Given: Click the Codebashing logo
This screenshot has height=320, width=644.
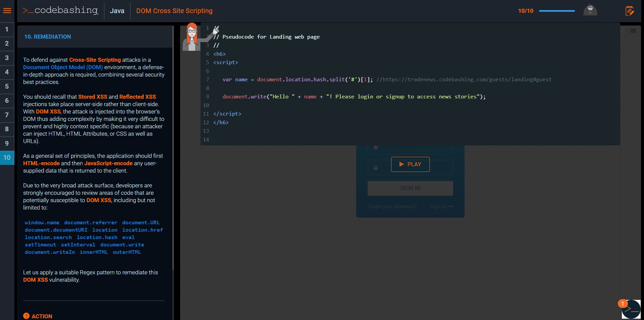Looking at the screenshot, I should pyautogui.click(x=60, y=10).
